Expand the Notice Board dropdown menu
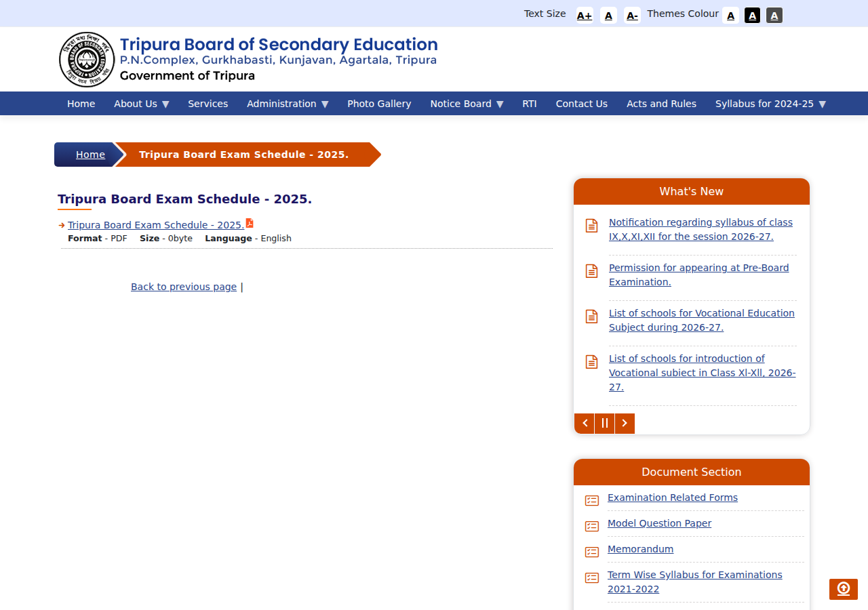Screen dimensions: 868x610 tap(467, 104)
